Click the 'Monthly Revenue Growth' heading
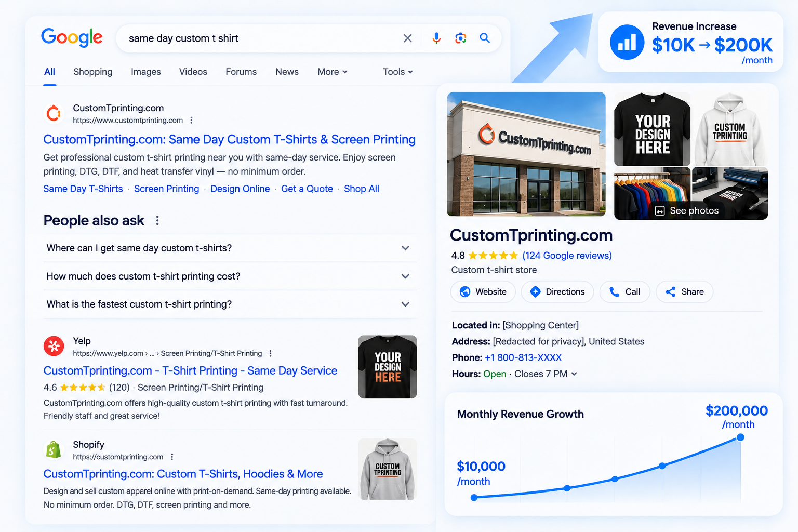Viewport: 798px width, 532px height. (x=521, y=414)
